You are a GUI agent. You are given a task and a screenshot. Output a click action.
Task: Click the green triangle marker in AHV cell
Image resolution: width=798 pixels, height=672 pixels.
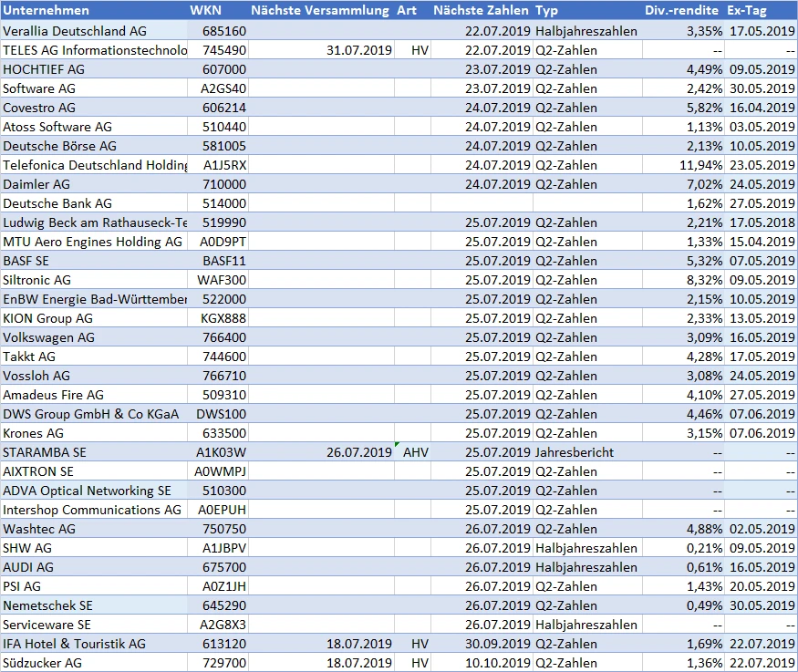pyautogui.click(x=399, y=445)
